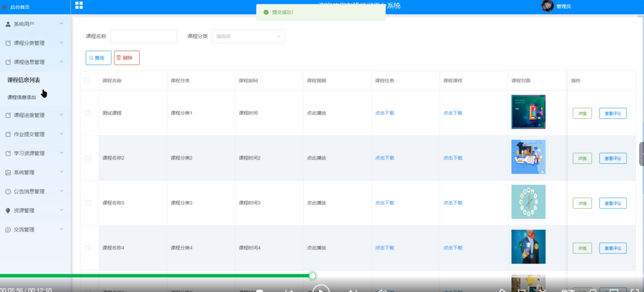This screenshot has width=644, height=292.
Task: Open the cover thumbnail for 课程名称2
Action: pos(528,157)
